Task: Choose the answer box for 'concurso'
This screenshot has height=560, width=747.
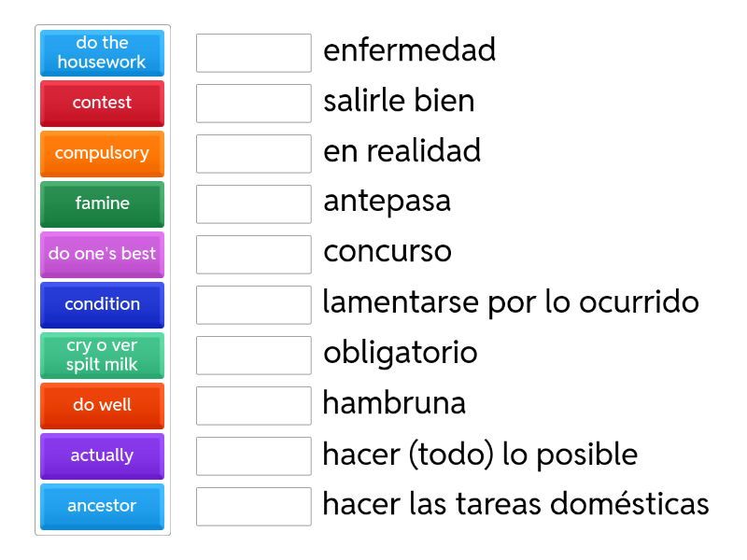Action: point(253,254)
